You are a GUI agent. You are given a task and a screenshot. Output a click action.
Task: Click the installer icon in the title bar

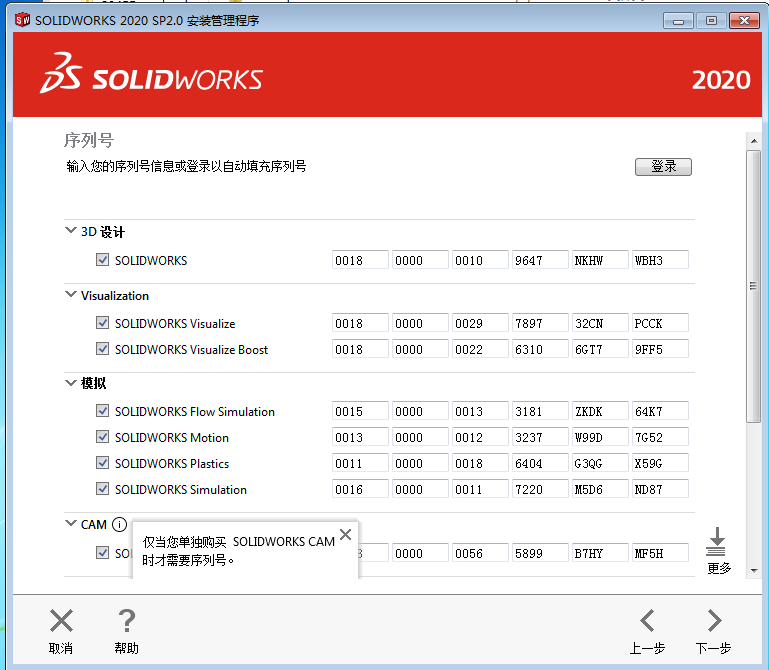click(x=22, y=20)
